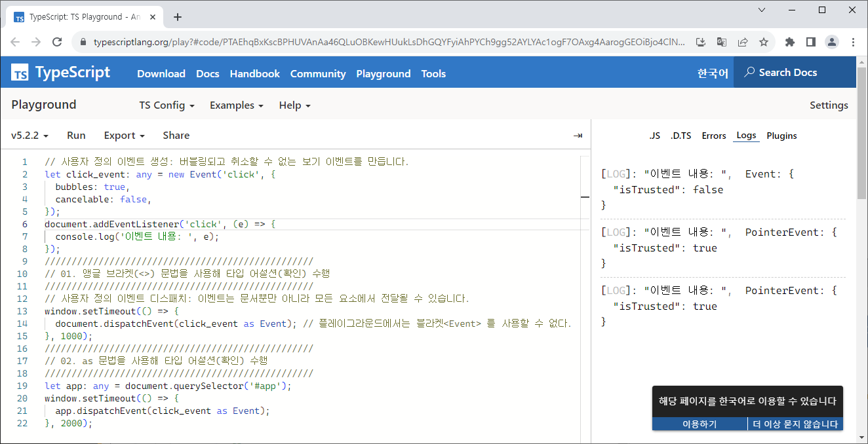
Task: Switch to the .JS tab
Action: 654,136
